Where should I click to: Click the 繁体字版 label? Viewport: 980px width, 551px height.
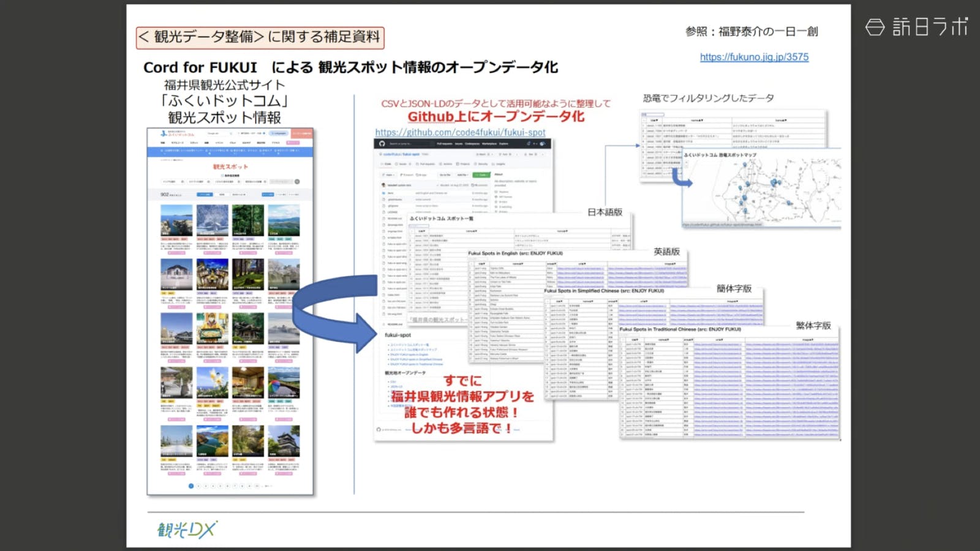[x=813, y=326]
